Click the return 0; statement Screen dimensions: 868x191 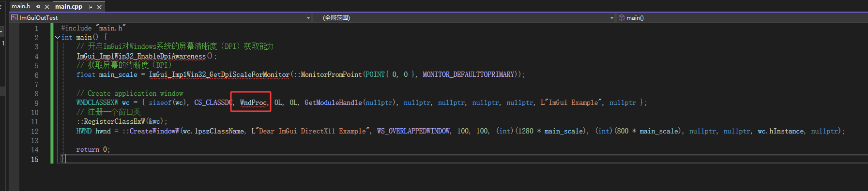coord(93,150)
